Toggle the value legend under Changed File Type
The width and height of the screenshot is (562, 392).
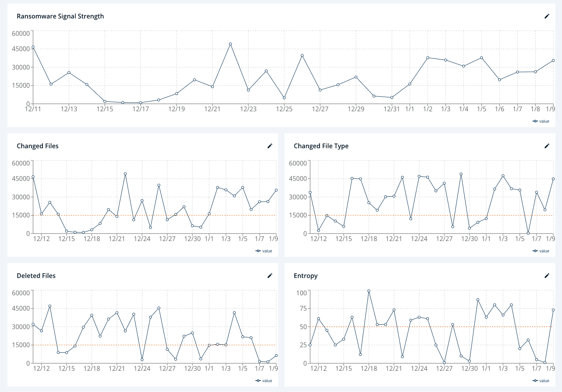(541, 251)
